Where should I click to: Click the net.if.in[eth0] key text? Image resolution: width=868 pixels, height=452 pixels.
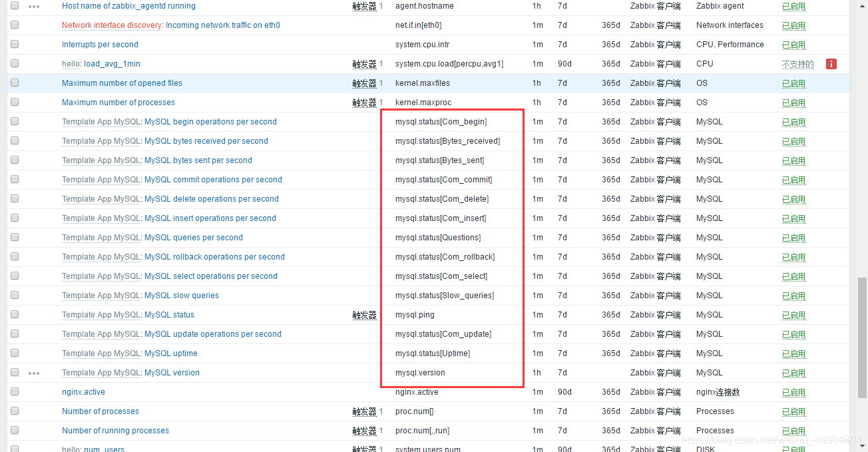(x=418, y=25)
